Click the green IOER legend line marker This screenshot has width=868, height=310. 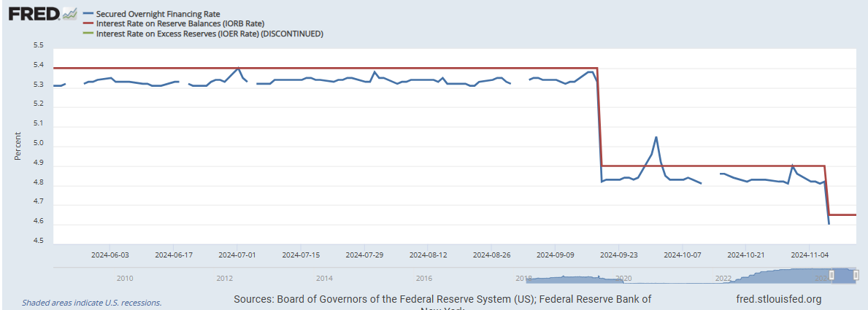[89, 34]
